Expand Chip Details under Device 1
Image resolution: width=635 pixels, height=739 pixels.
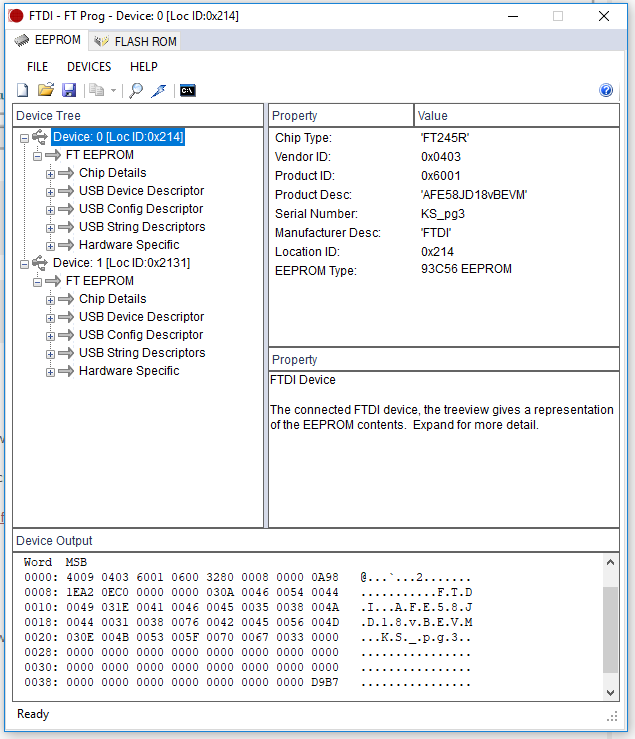point(50,300)
